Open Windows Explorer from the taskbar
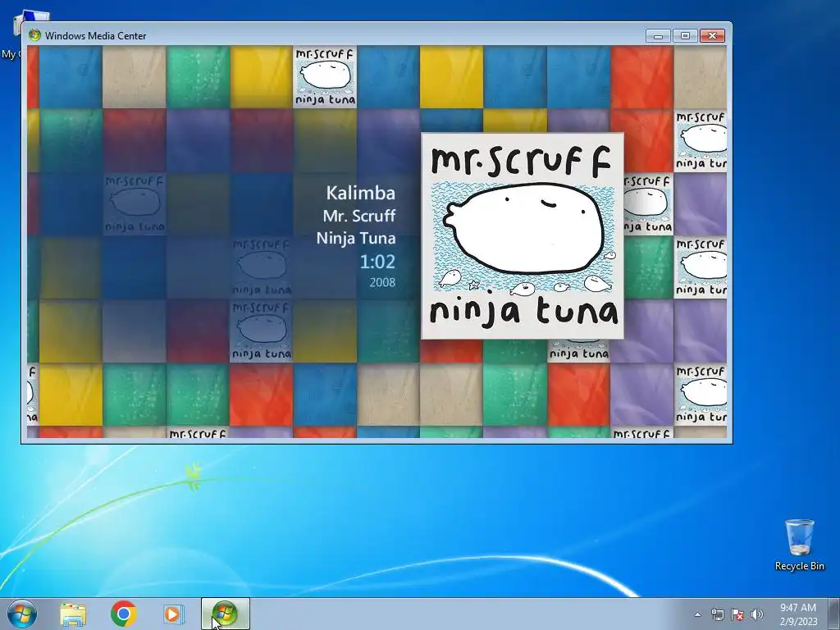This screenshot has height=630, width=840. point(73,614)
